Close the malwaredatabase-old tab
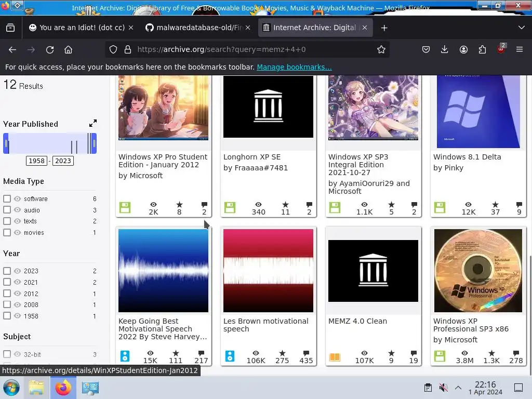The image size is (532, 399). [248, 28]
